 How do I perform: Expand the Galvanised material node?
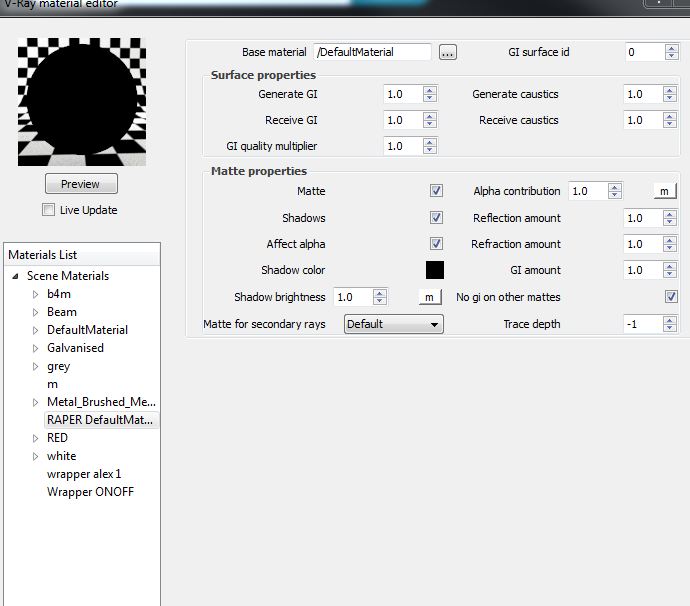(x=36, y=349)
